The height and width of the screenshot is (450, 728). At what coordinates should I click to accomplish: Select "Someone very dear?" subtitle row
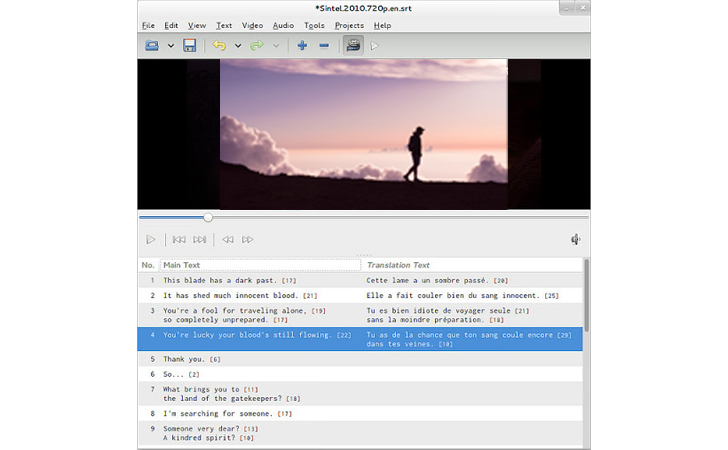(360, 433)
